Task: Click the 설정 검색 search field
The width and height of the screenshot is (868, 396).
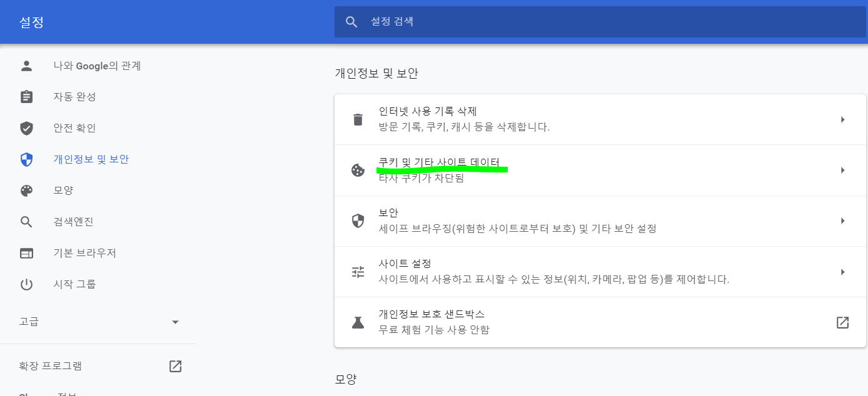Action: pos(600,22)
